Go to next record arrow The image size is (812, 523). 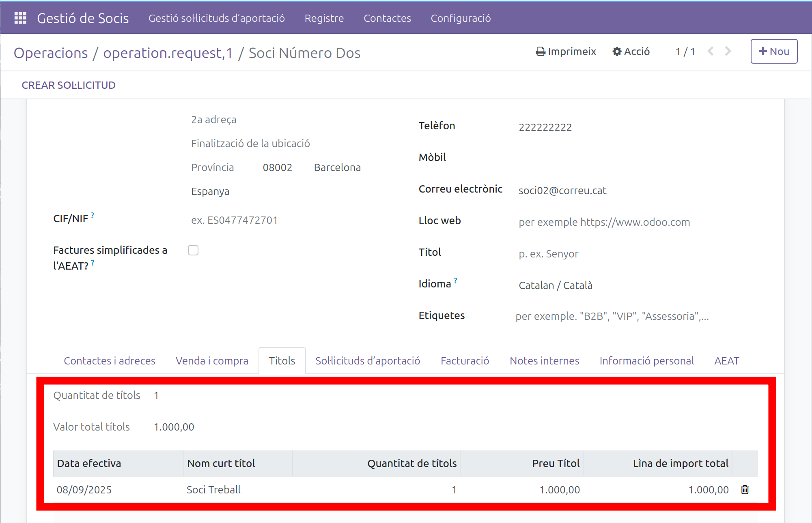tap(728, 51)
